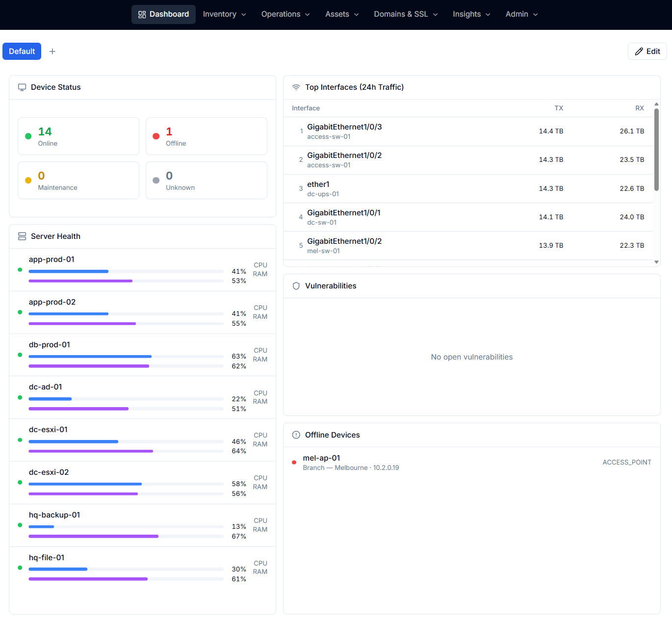Select the GigabitEthernet1/0/3 access-sw-01 row
The height and width of the screenshot is (621, 672).
click(x=468, y=131)
